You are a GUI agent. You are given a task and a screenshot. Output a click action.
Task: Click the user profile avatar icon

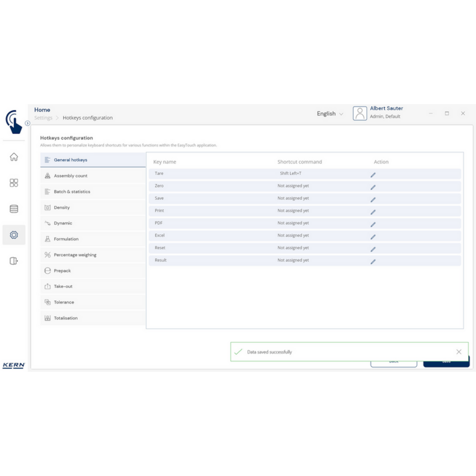tap(360, 113)
